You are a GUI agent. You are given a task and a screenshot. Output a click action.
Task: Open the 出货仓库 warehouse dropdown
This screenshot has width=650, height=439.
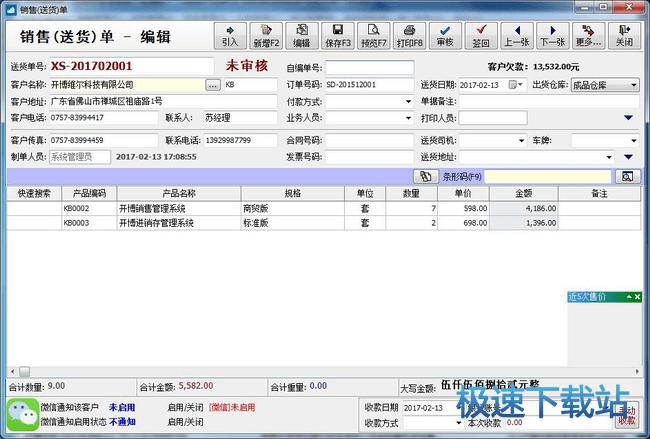point(634,85)
